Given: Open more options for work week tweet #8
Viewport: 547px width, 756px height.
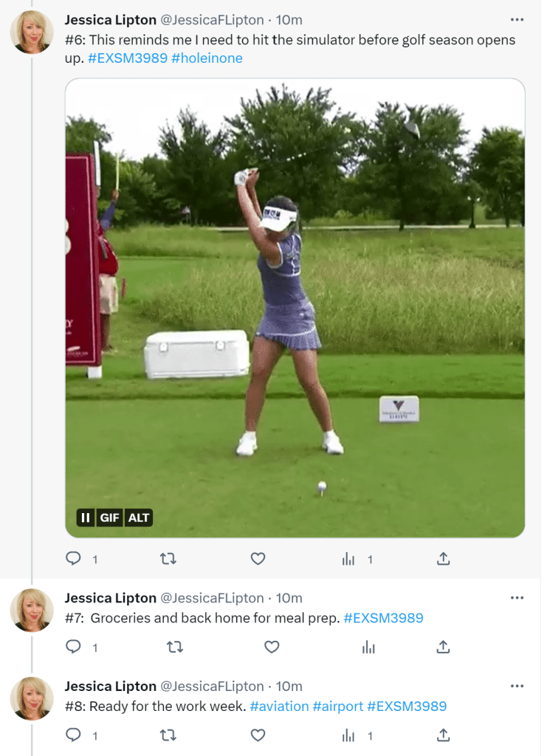Looking at the screenshot, I should [517, 686].
